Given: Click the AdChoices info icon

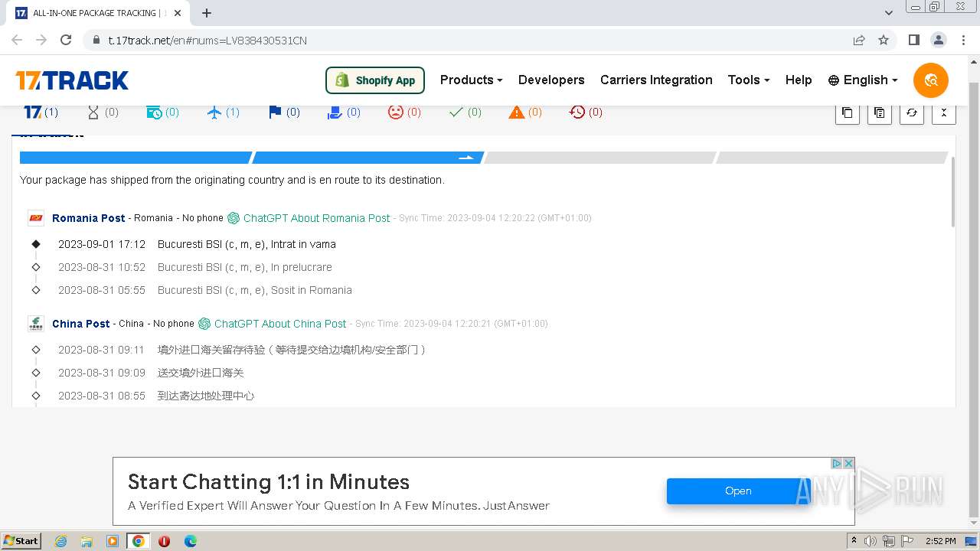Looking at the screenshot, I should [837, 463].
